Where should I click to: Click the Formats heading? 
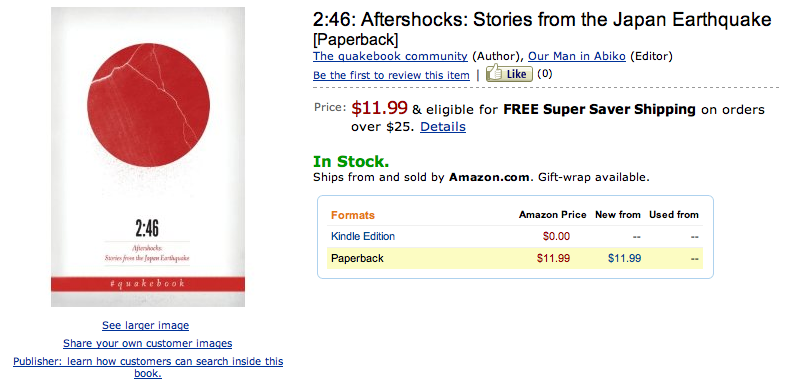pyautogui.click(x=353, y=215)
